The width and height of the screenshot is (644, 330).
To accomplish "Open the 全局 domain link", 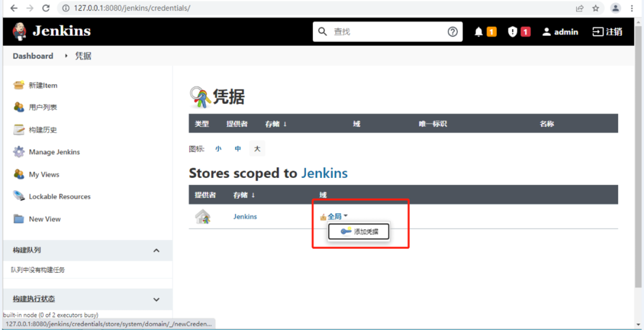I will click(335, 217).
